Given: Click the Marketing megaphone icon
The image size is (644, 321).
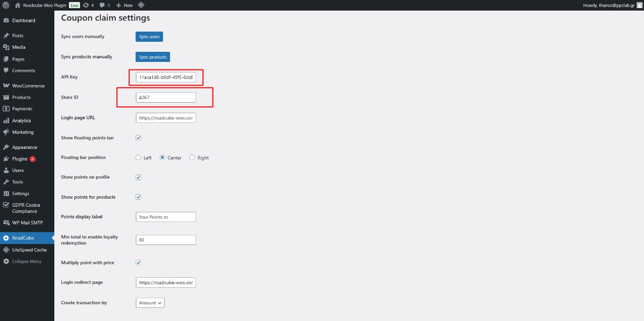Looking at the screenshot, I should (x=6, y=132).
